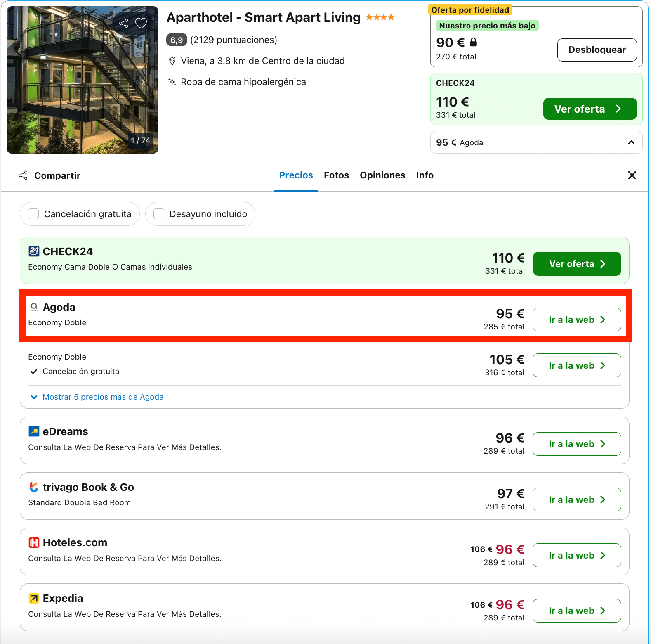
Task: Click the Expedia logo icon
Action: coord(34,598)
